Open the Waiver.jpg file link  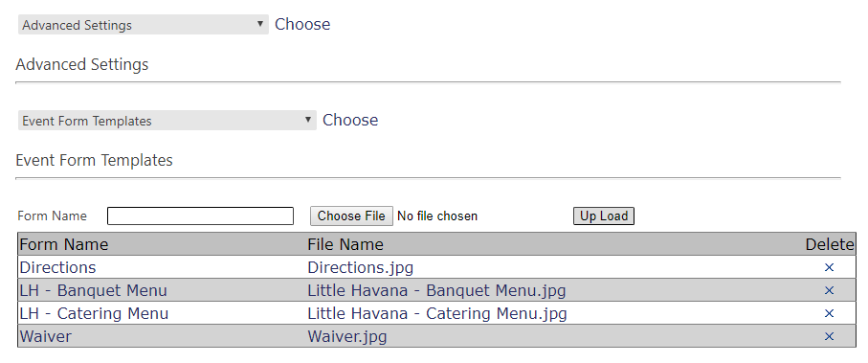(347, 336)
